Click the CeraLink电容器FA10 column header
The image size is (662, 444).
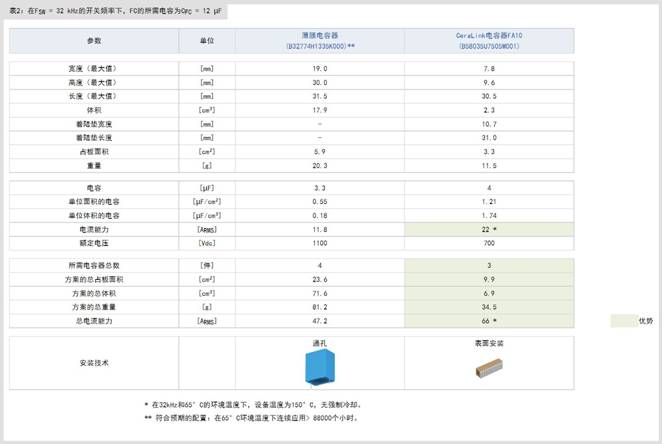point(489,40)
